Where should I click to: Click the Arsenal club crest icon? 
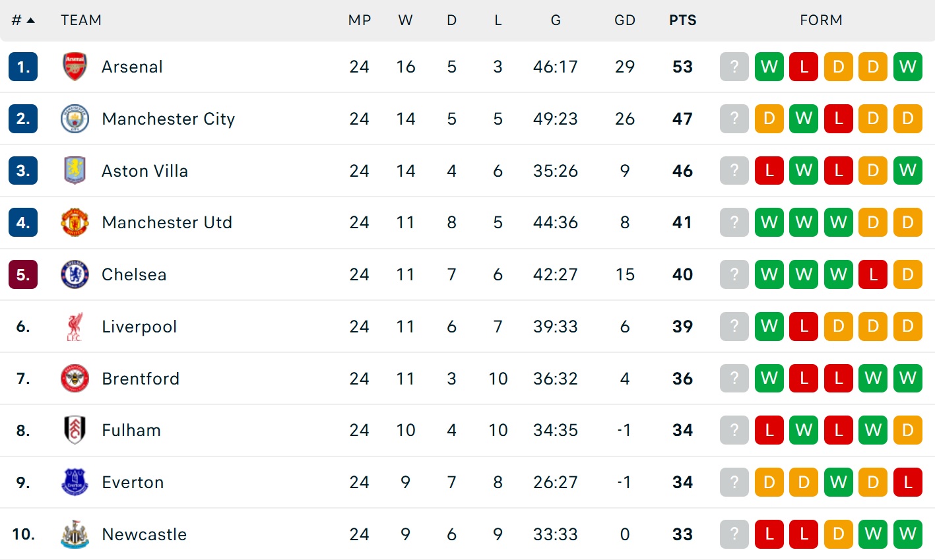pos(75,67)
